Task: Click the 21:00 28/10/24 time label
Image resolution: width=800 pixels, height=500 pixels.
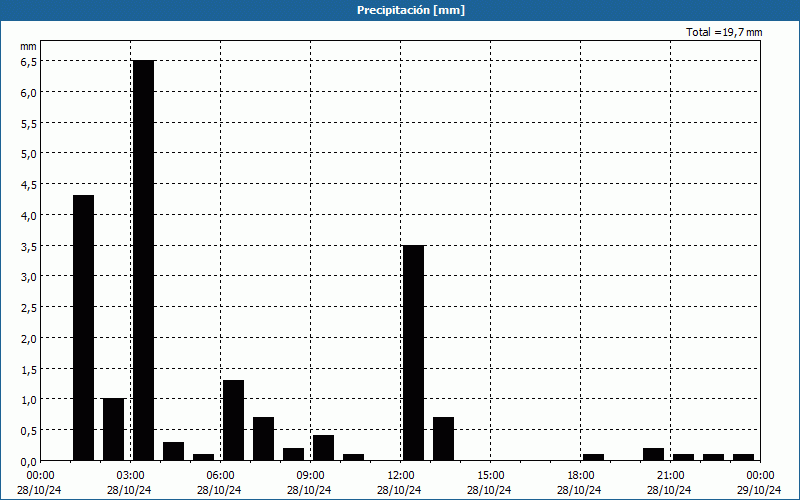Action: coord(670,483)
